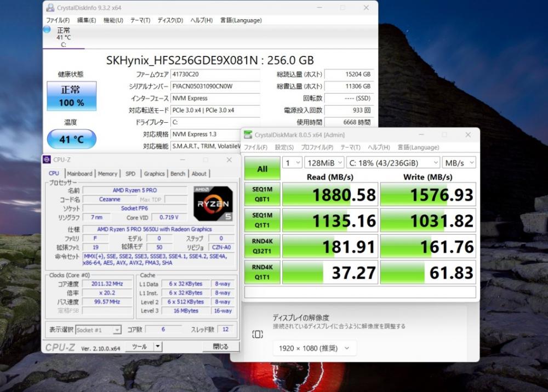Run the SEQ1M Q1T1 test

click(262, 220)
